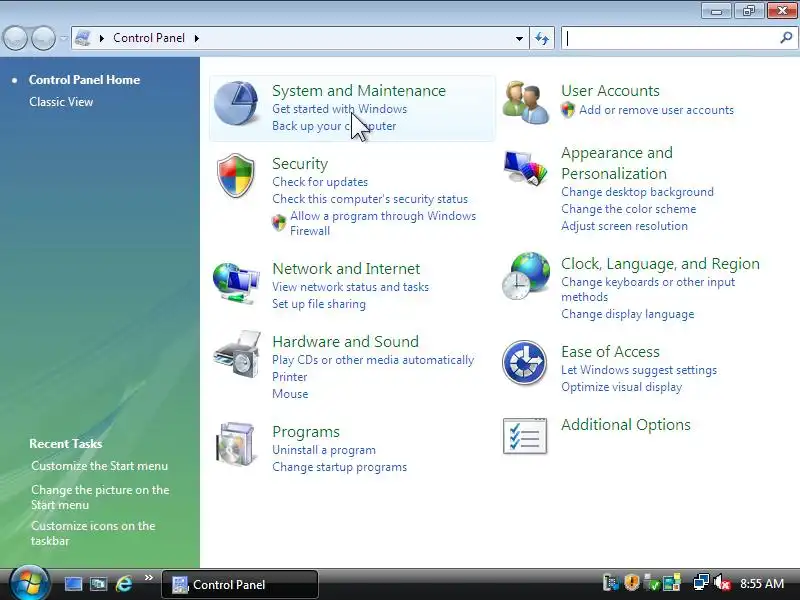Open the Ease of Access circular icon
The height and width of the screenshot is (600, 800).
coord(524,363)
